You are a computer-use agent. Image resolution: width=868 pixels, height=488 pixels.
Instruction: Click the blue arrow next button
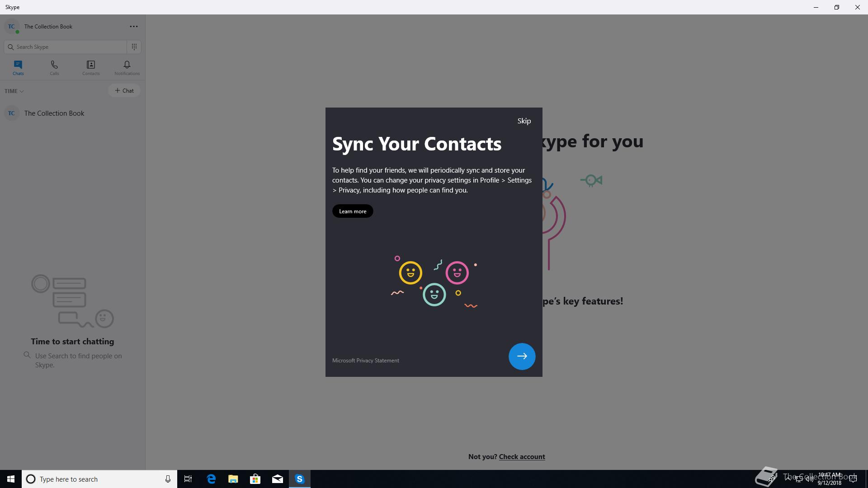click(522, 357)
